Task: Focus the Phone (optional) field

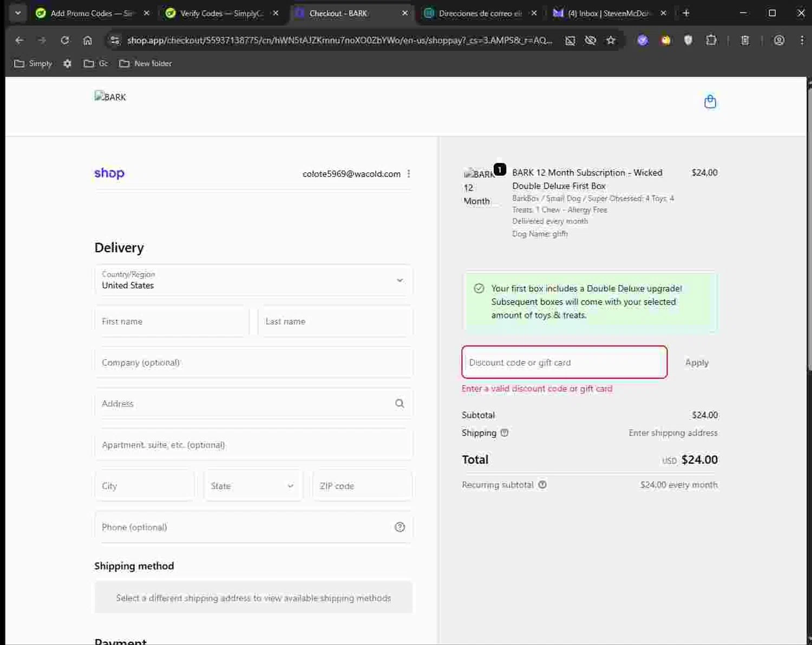Action: click(254, 527)
